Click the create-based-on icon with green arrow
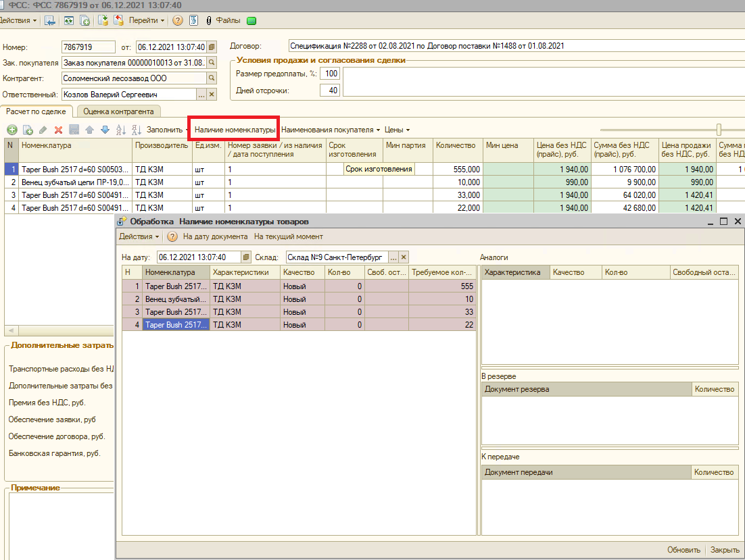Image resolution: width=745 pixels, height=560 pixels. (x=103, y=20)
